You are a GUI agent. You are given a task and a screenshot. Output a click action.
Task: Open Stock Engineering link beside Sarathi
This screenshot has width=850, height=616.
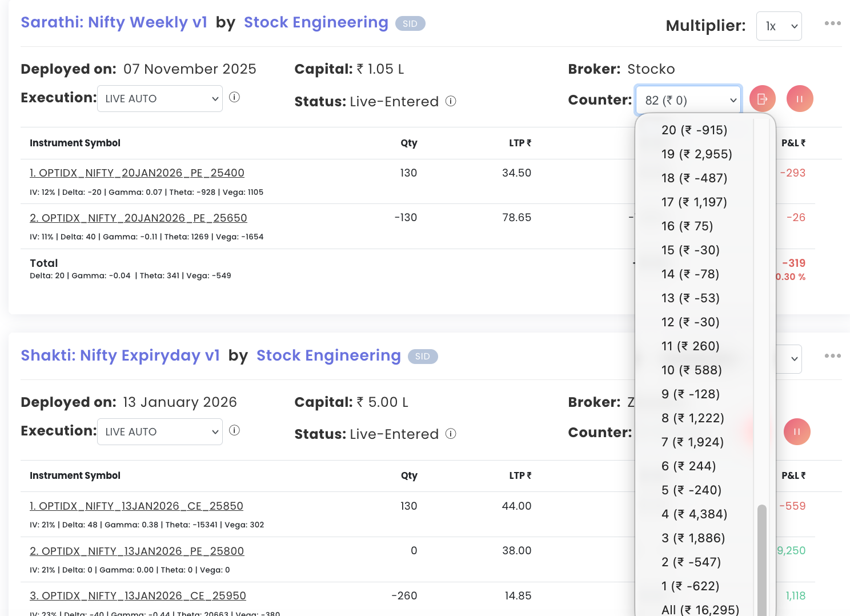point(316,22)
